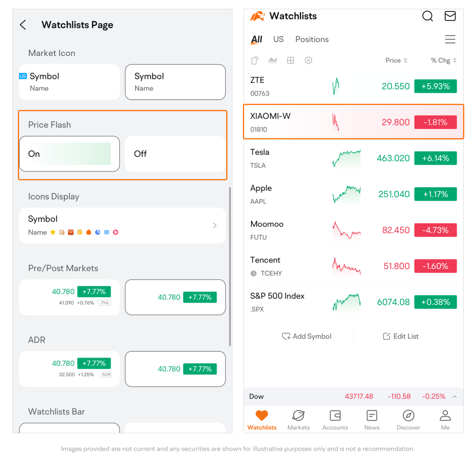The height and width of the screenshot is (462, 476).
Task: Open Icons Display settings chevron
Action: pos(214,225)
